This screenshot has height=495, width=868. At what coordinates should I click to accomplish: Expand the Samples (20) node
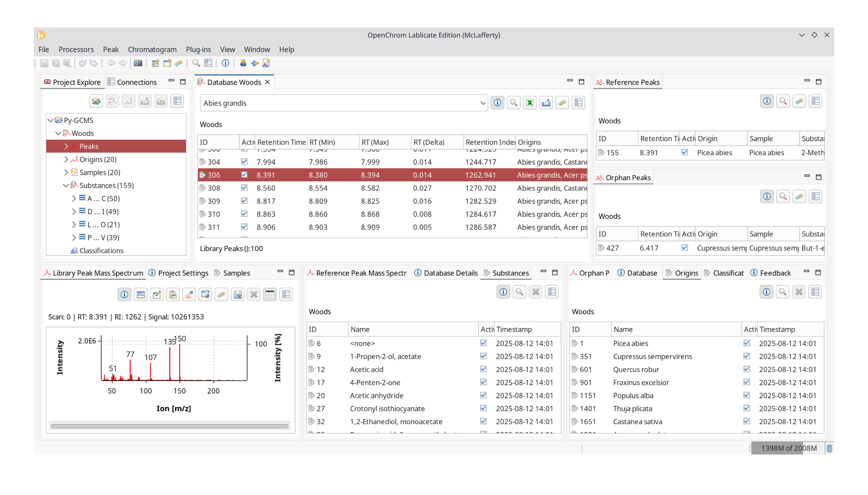tap(66, 173)
